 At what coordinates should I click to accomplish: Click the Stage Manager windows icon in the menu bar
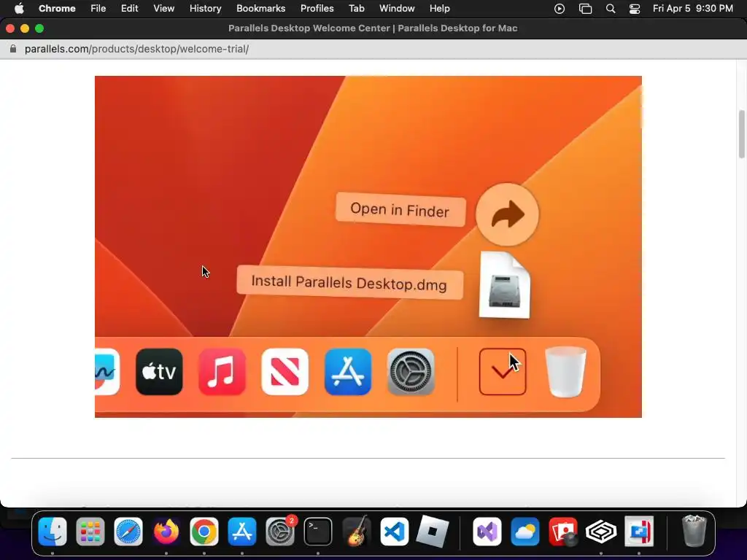pos(585,9)
